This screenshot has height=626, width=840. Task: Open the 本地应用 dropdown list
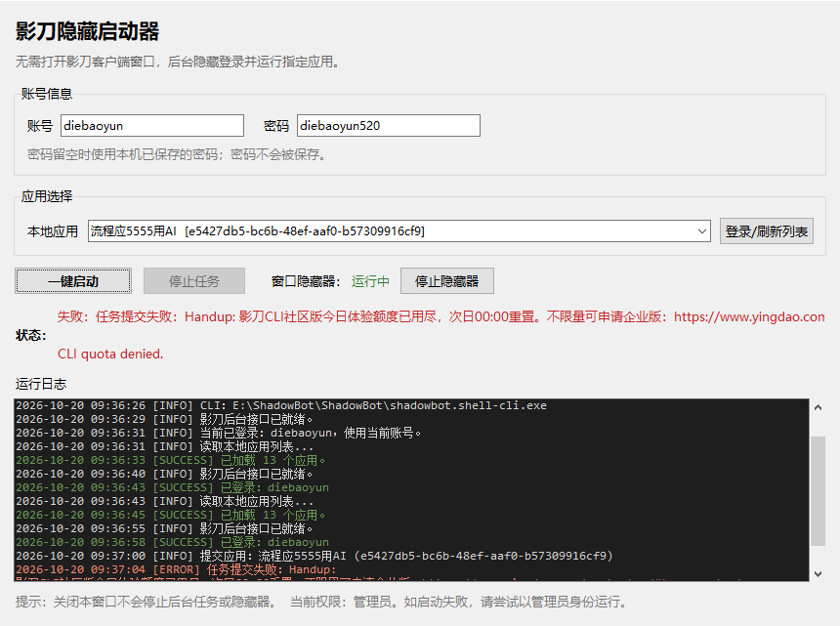[399, 231]
